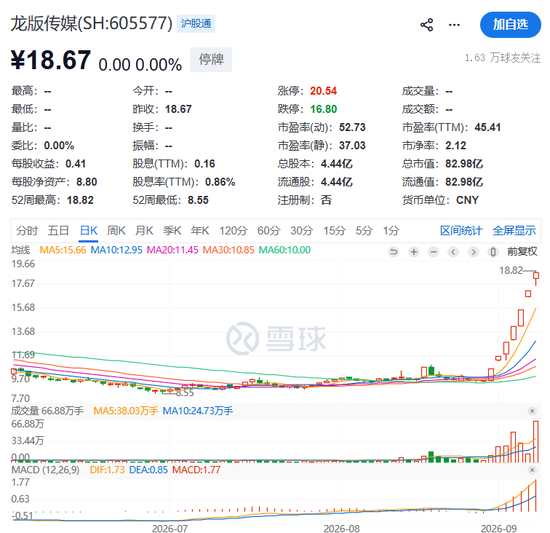Viewport: 550px width, 533px height.
Task: Select the 60分 interval tab
Action: (x=269, y=231)
